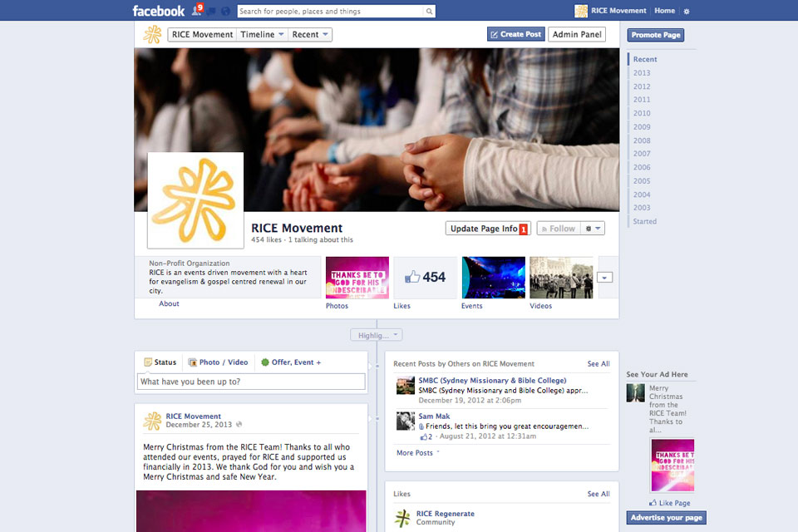Open the Photos thumbnail tile
This screenshot has width=798, height=532.
point(357,278)
